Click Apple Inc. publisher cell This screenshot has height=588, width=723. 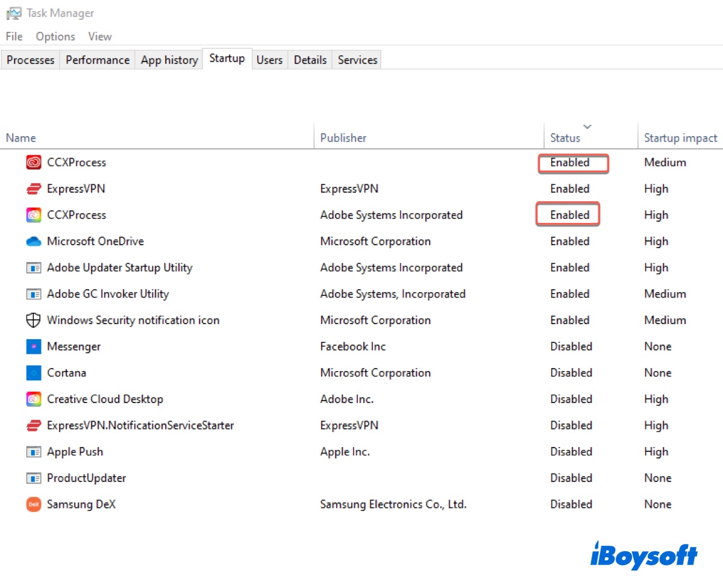(345, 452)
